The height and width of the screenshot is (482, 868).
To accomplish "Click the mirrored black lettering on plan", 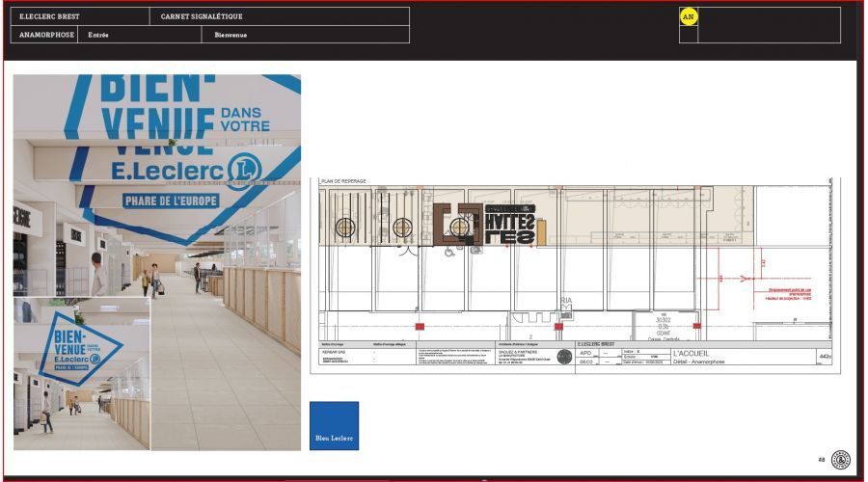I will (x=510, y=225).
